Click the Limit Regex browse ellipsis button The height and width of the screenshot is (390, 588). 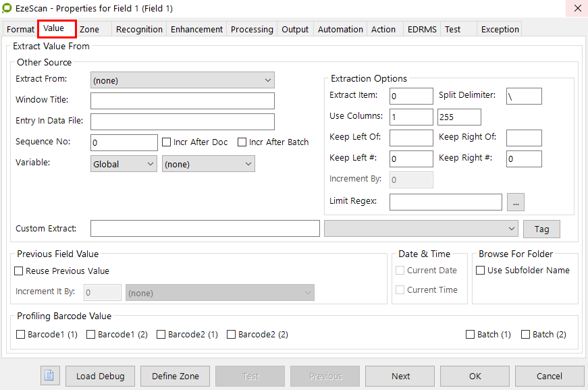point(515,202)
